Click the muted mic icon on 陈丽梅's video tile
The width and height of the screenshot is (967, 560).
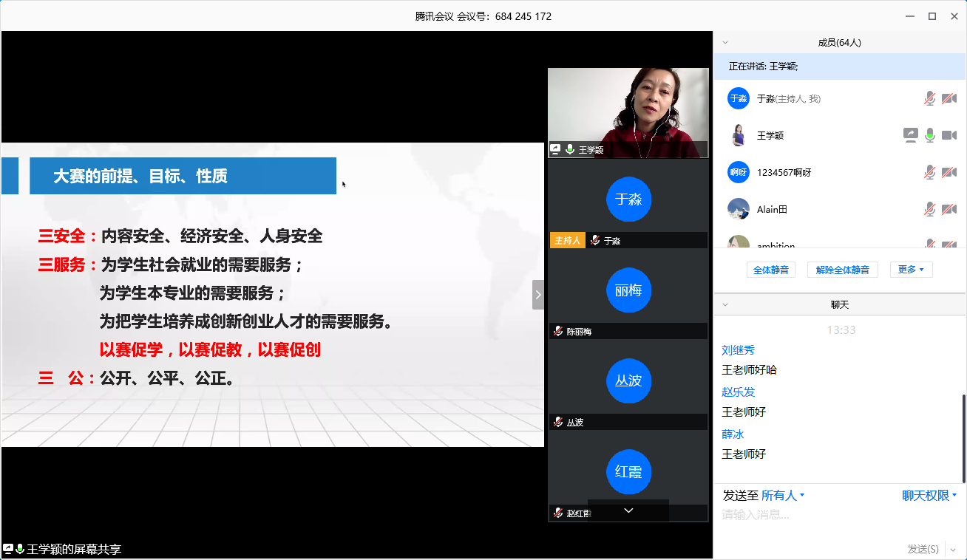[558, 332]
